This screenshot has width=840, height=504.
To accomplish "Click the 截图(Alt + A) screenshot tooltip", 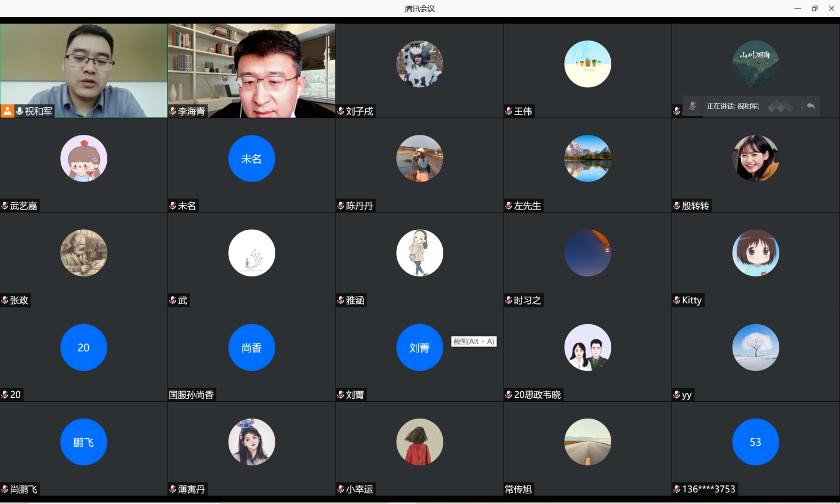I will 474,342.
